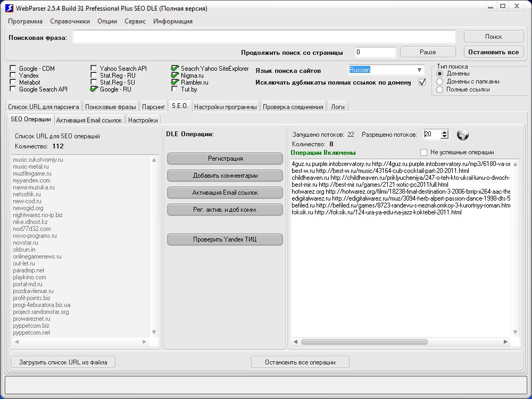Viewport: 532px width, 399px height.
Task: Click the 'Поиск' button
Action: [x=494, y=37]
